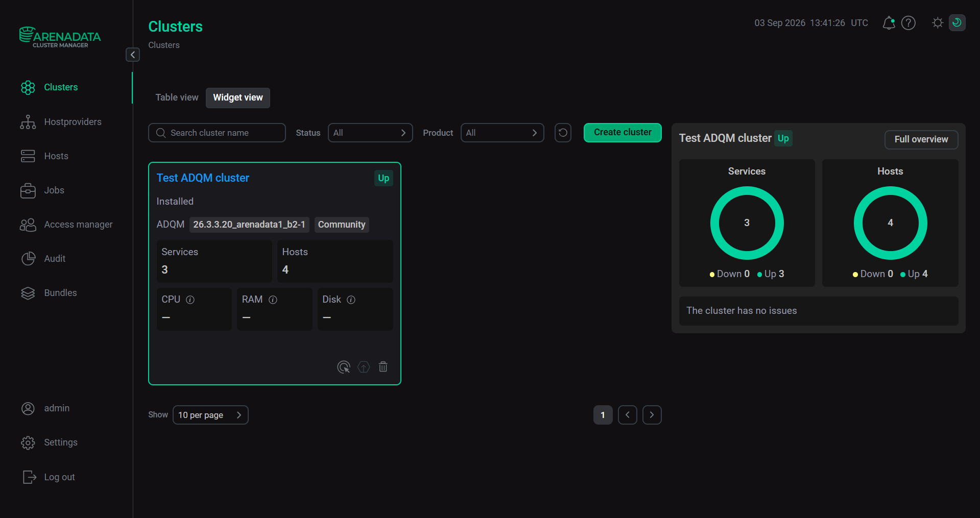
Task: Click the CPU info icon
Action: 190,300
